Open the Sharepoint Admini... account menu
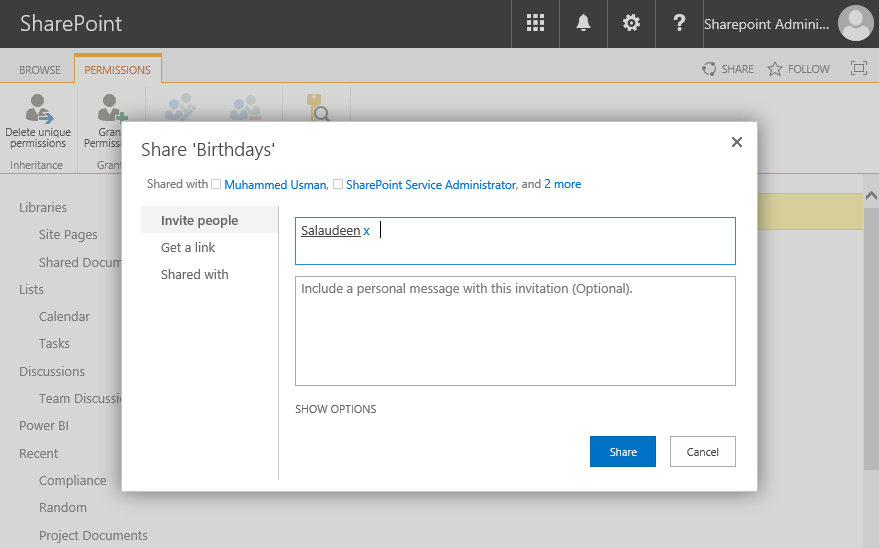The height and width of the screenshot is (548, 879). click(766, 24)
